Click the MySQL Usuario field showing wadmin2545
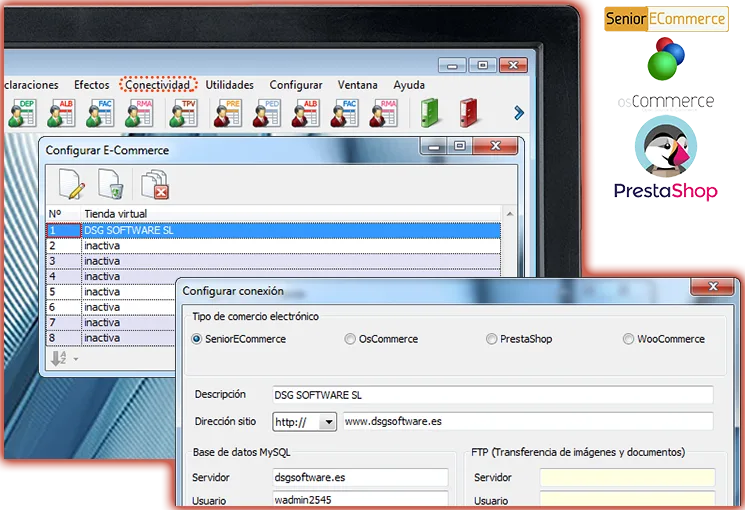Image resolution: width=745 pixels, height=510 pixels. click(x=360, y=500)
